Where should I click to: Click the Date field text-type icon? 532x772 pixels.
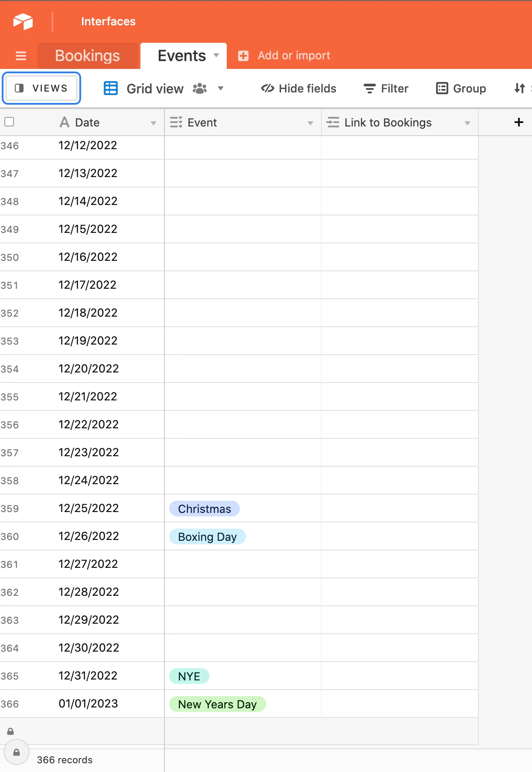(65, 122)
